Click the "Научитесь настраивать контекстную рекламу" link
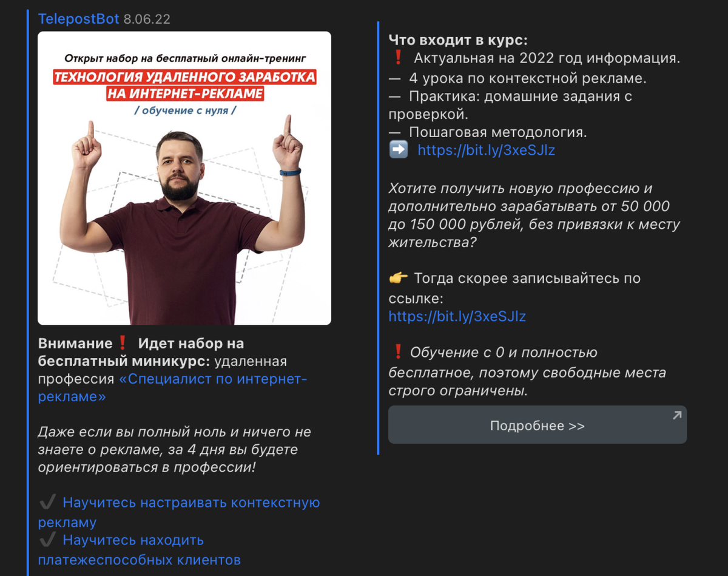The width and height of the screenshot is (728, 576). click(x=179, y=512)
